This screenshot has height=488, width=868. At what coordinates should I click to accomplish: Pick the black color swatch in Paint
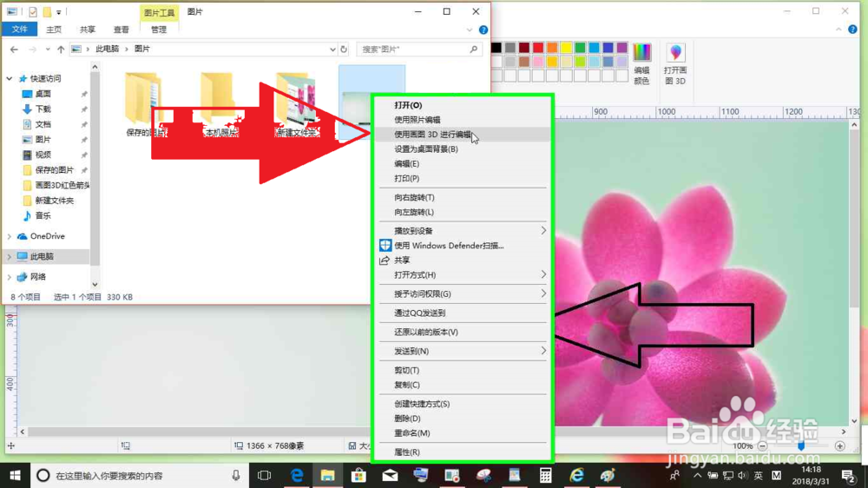(x=496, y=48)
